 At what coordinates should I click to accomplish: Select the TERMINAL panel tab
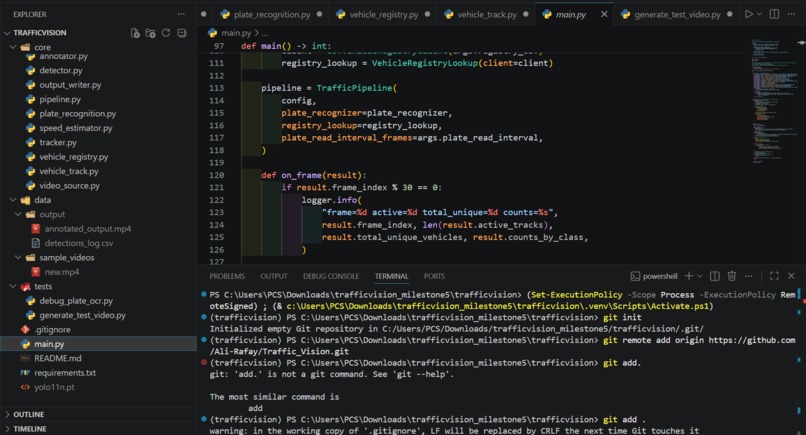pyautogui.click(x=392, y=276)
